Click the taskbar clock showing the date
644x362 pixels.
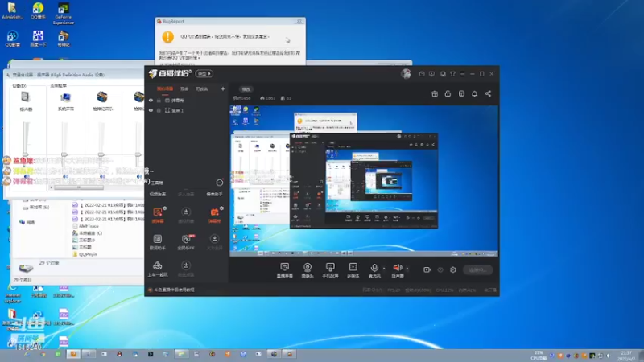(x=627, y=356)
